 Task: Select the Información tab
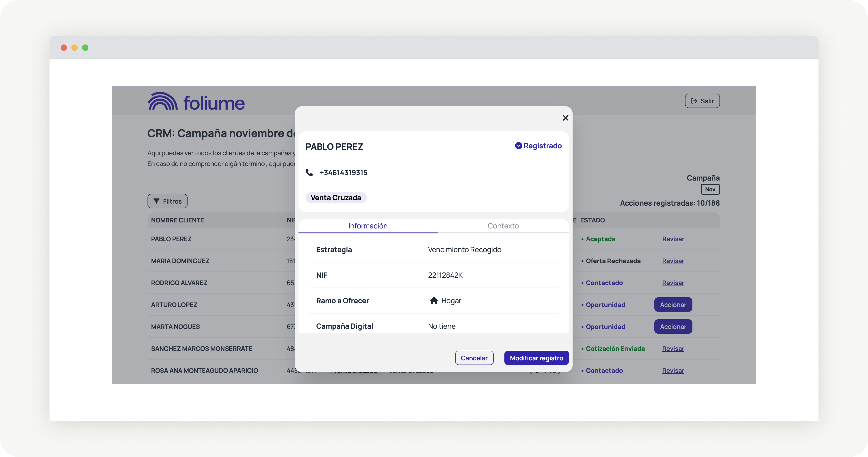click(x=368, y=226)
